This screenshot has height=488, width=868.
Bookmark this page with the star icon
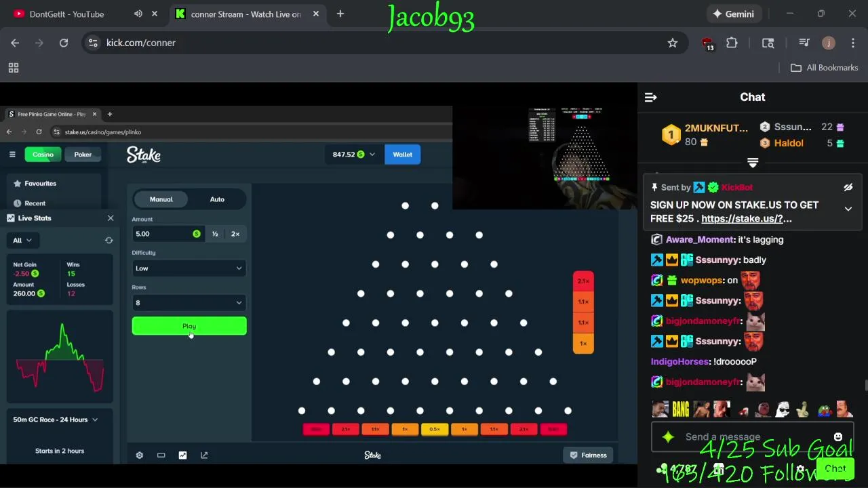[x=673, y=43]
